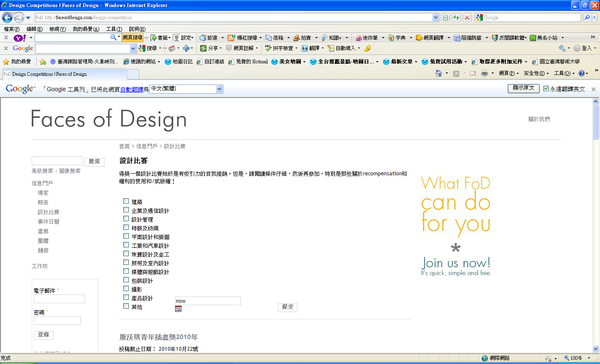Viewport: 600px width, 364px height.
Task: Check the 照明及室內設計 checkbox
Action: [x=126, y=262]
